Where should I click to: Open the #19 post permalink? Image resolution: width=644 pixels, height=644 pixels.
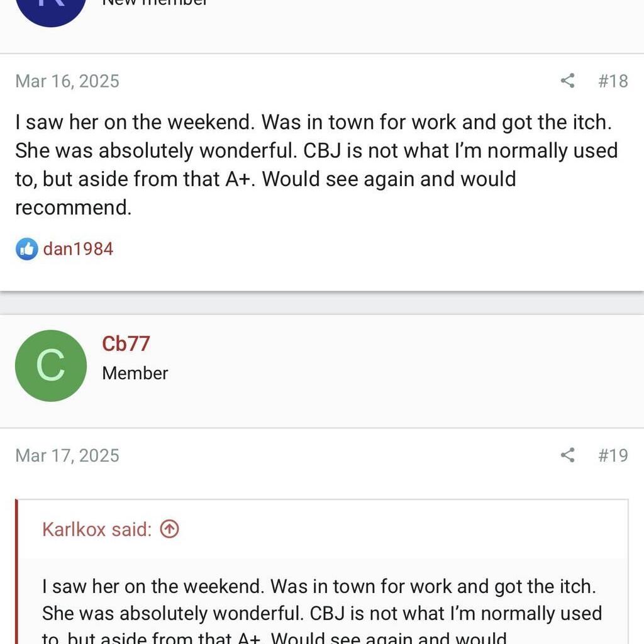(613, 455)
